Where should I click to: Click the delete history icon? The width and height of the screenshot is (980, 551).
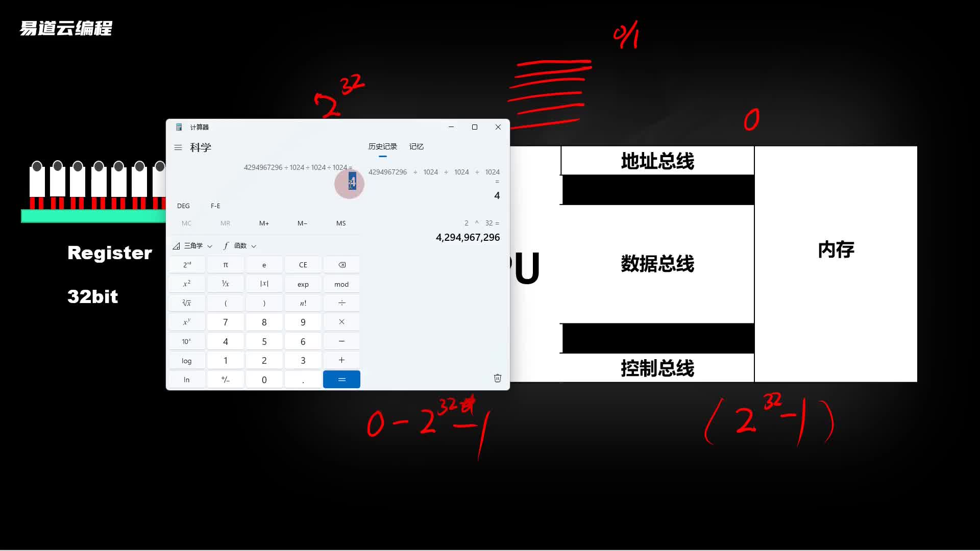point(498,378)
